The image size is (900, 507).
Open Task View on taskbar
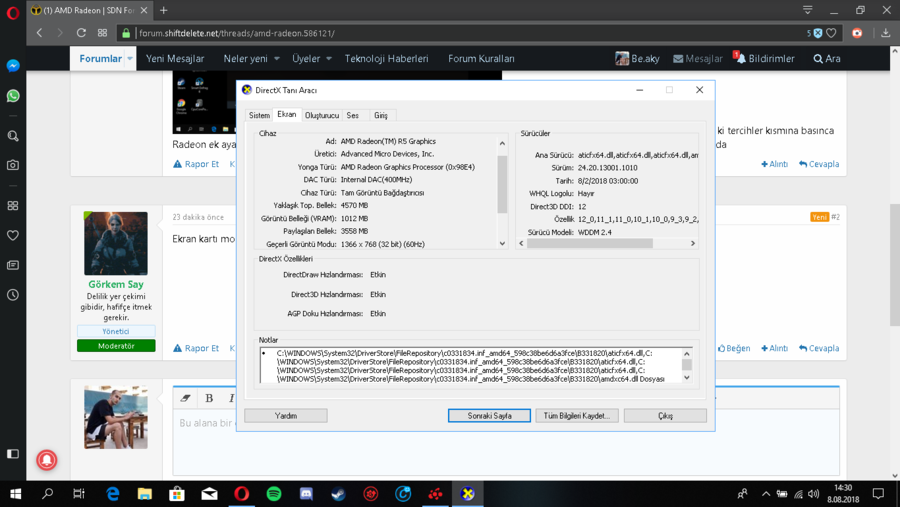pyautogui.click(x=79, y=494)
